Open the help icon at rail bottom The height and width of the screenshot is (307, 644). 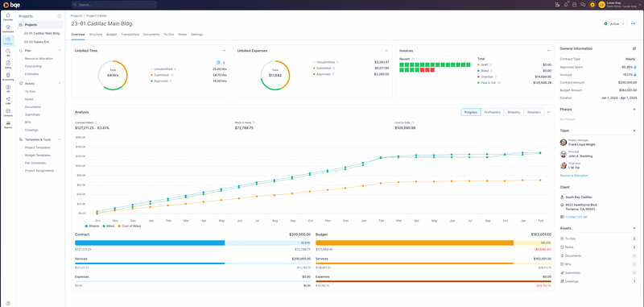pyautogui.click(x=8, y=303)
